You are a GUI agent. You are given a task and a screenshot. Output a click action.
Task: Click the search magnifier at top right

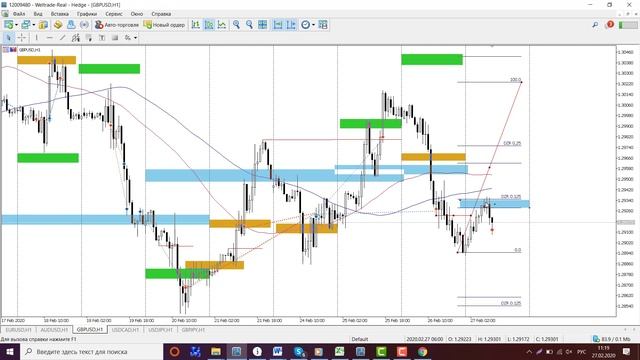tap(595, 25)
